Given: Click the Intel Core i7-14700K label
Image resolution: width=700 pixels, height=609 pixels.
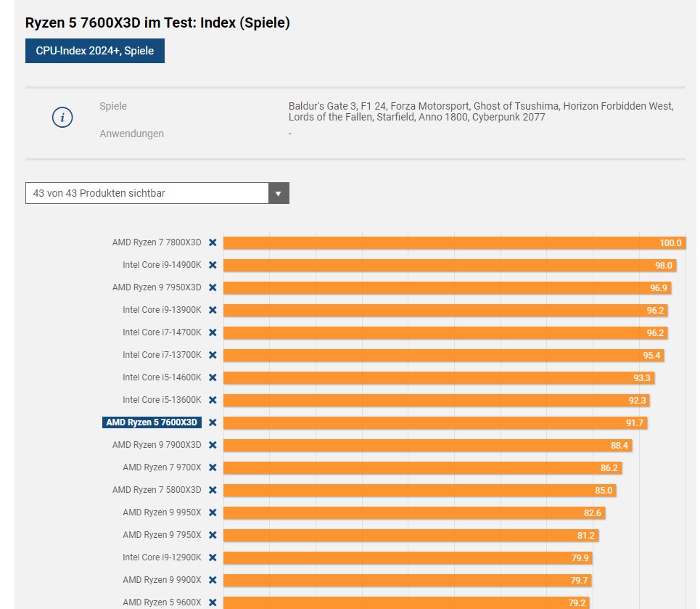Looking at the screenshot, I should pyautogui.click(x=162, y=332).
